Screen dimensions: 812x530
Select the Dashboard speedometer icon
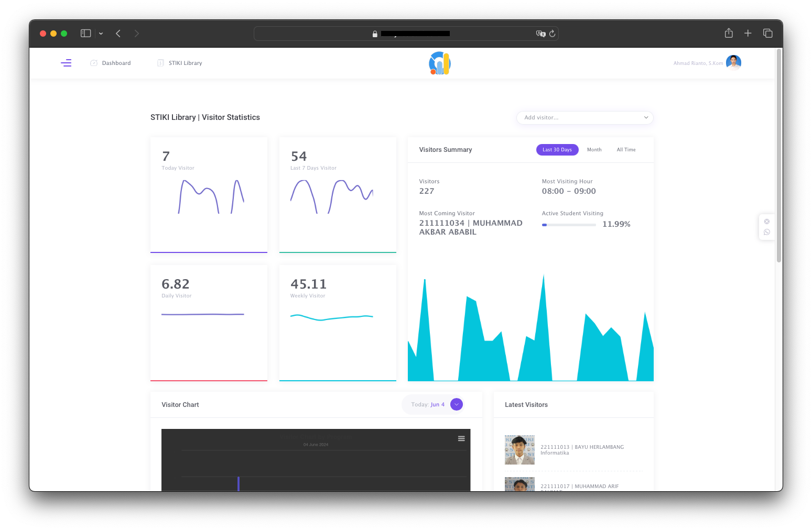point(93,63)
